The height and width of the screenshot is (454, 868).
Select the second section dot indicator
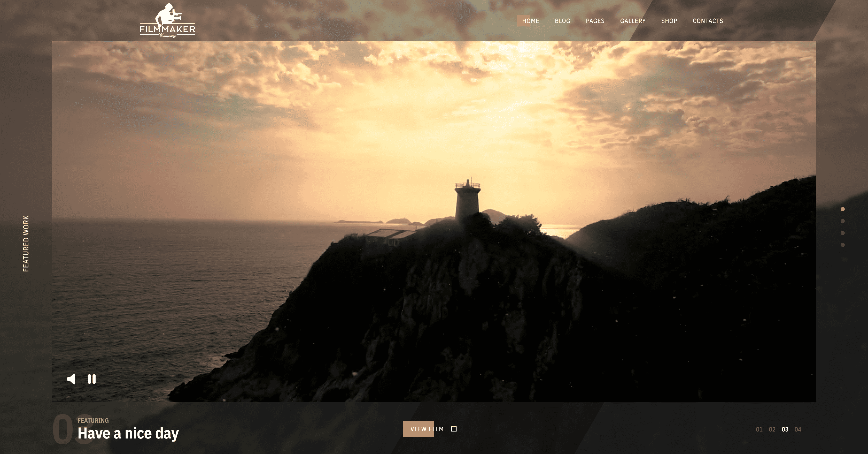tap(842, 221)
